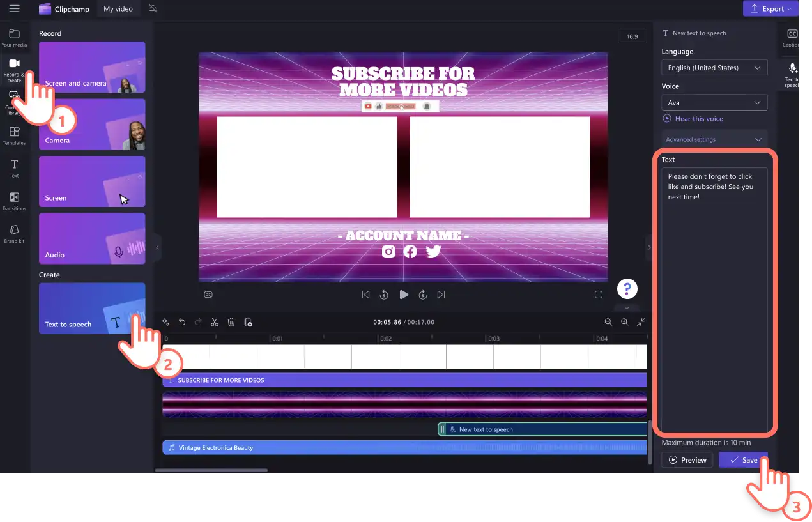Toggle captions off icon below preview
The height and width of the screenshot is (522, 812).
(208, 295)
